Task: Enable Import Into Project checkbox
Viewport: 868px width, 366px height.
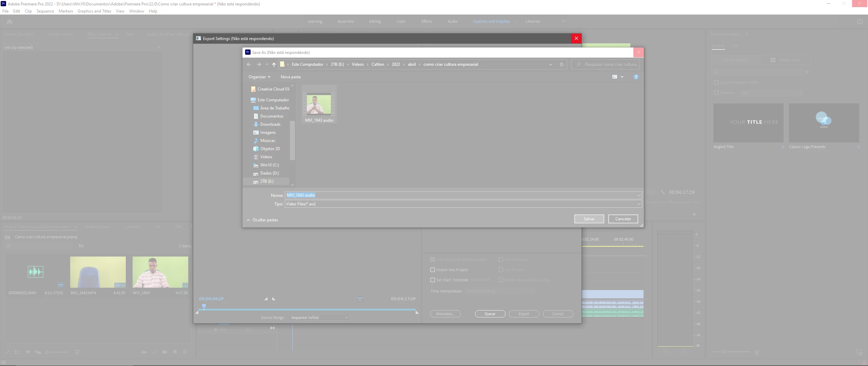Action: click(x=433, y=270)
